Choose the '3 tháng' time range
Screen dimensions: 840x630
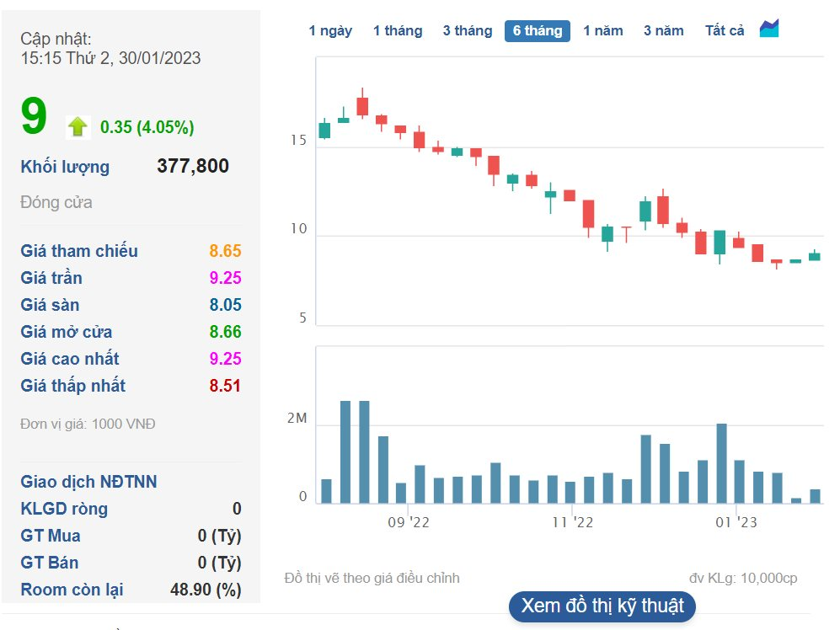tap(468, 31)
